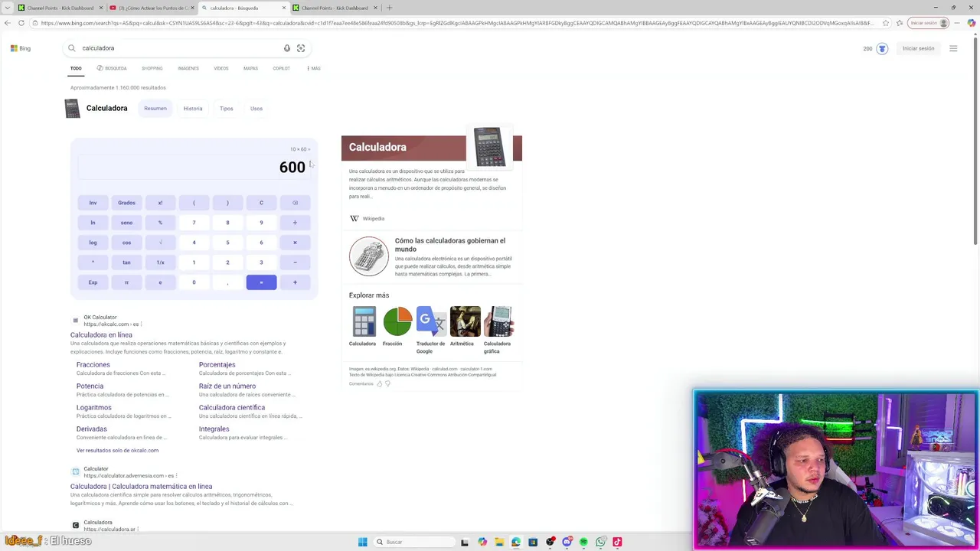Open a new browser tab
This screenshot has height=551, width=980.
389,8
